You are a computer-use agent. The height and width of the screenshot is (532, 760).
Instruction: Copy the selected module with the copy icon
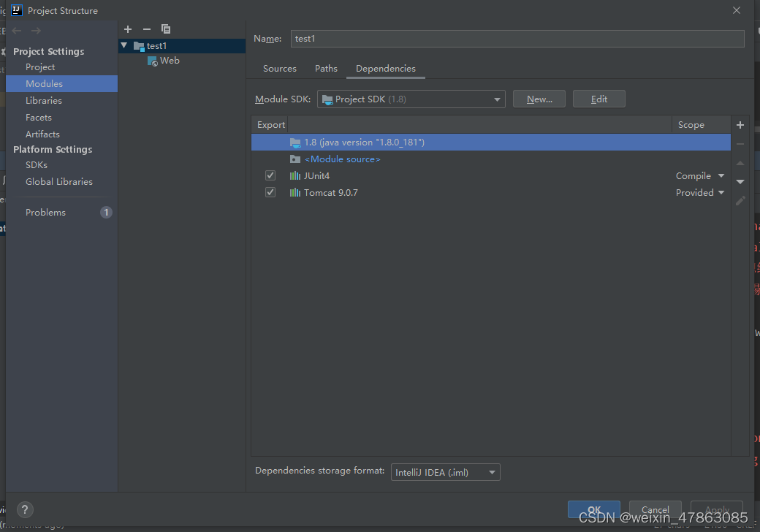166,29
